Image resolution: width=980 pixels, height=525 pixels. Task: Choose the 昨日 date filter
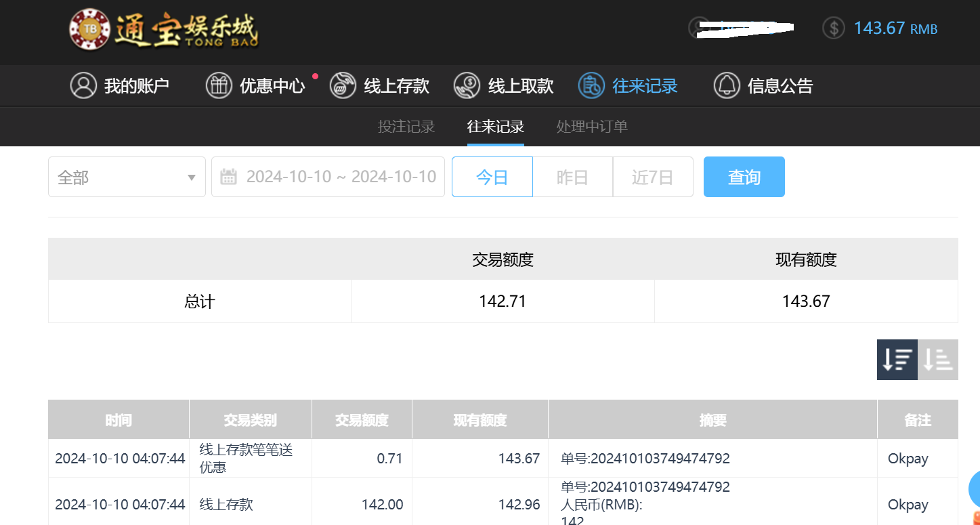click(572, 177)
